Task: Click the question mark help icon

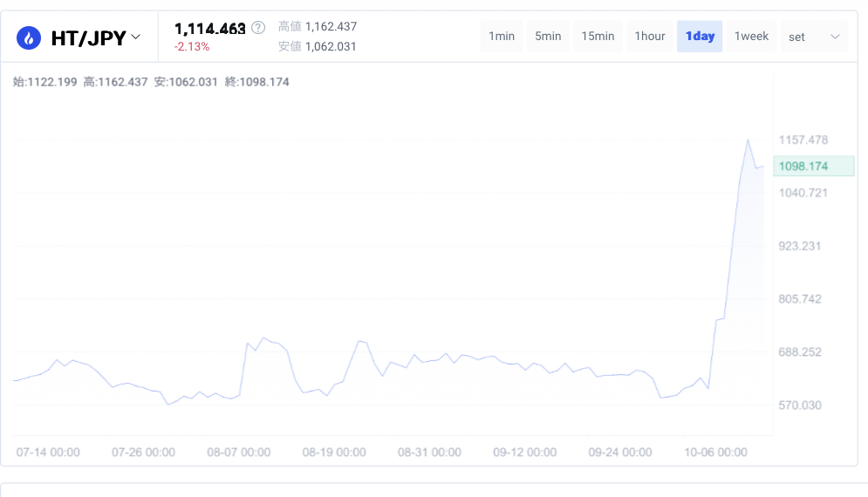Action: [258, 28]
